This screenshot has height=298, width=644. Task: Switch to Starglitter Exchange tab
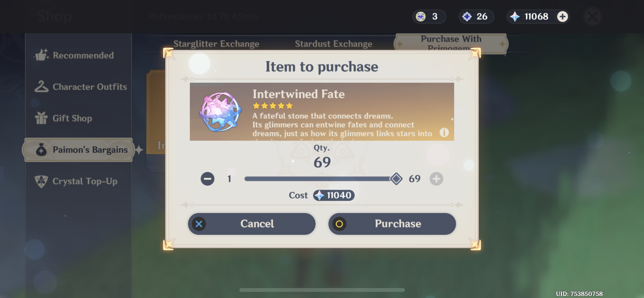tap(216, 44)
